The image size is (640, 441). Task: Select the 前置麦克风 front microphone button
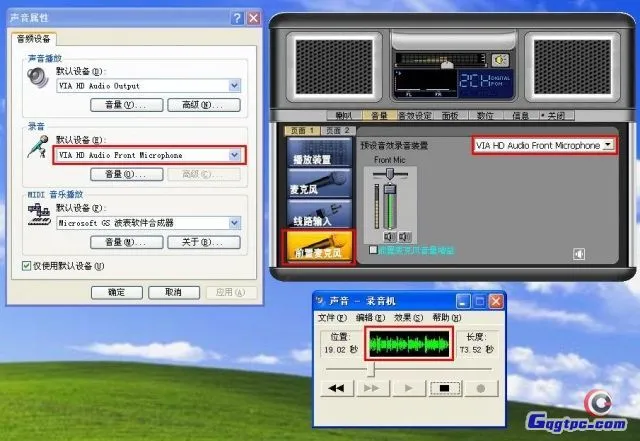[x=319, y=247]
